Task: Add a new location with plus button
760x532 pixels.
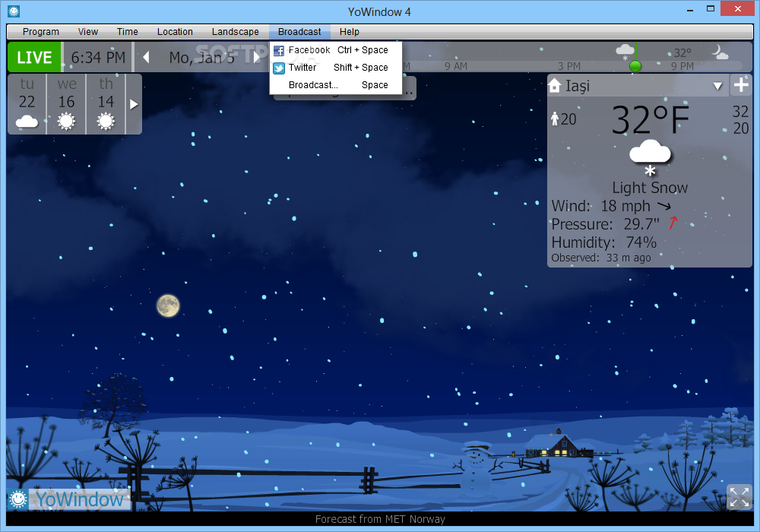Action: (741, 85)
